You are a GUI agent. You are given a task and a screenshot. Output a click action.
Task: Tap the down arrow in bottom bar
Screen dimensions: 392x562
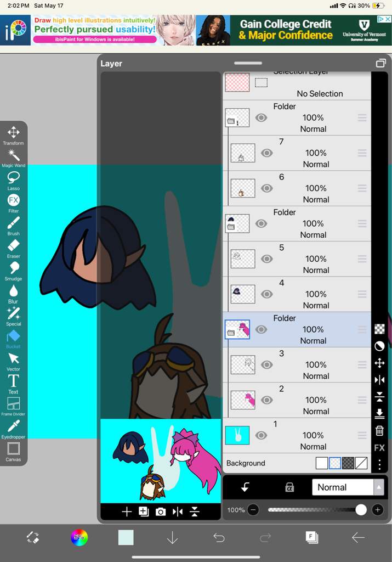click(x=173, y=537)
